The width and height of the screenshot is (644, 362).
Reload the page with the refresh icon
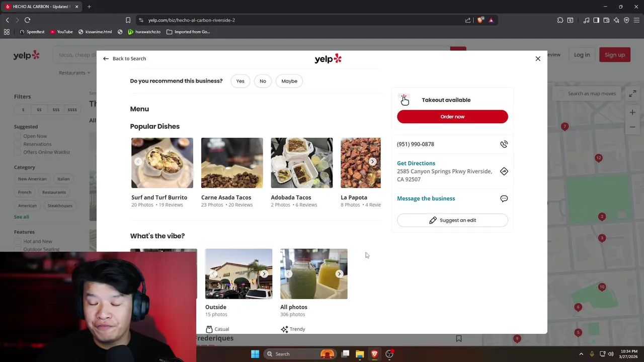click(27, 20)
